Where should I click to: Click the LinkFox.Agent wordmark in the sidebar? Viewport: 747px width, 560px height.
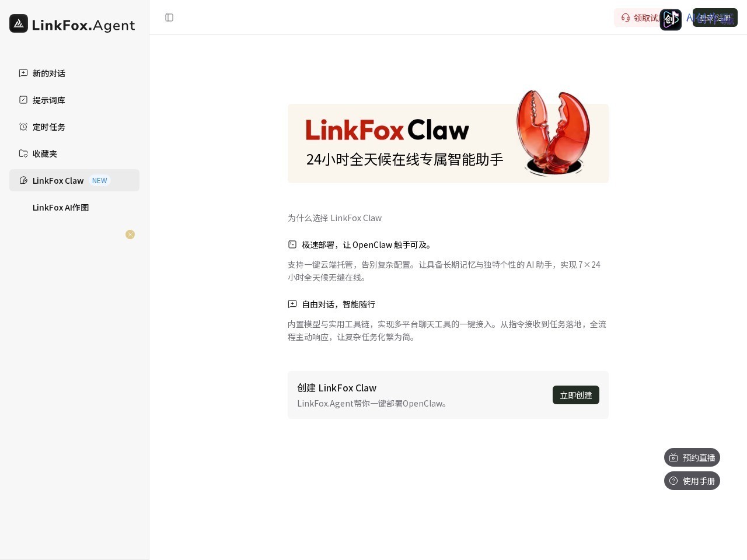point(83,24)
